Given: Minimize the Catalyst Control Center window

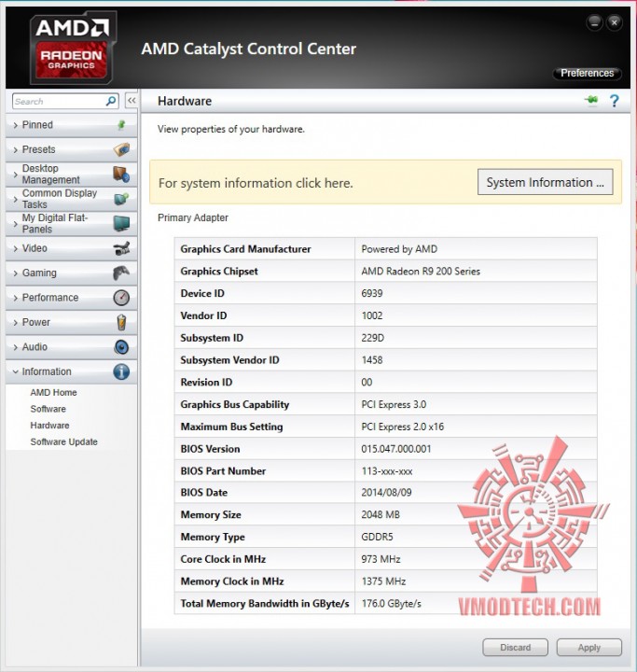Looking at the screenshot, I should coord(595,22).
